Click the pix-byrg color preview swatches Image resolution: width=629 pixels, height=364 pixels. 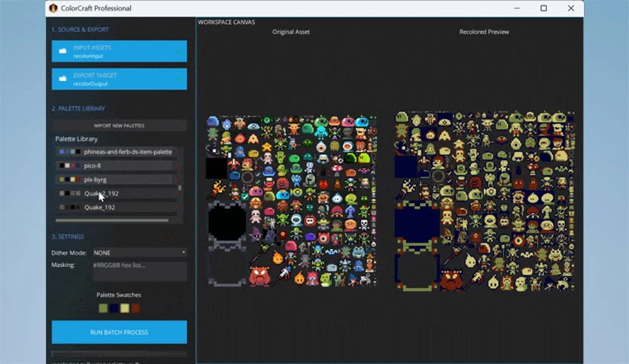tap(70, 180)
